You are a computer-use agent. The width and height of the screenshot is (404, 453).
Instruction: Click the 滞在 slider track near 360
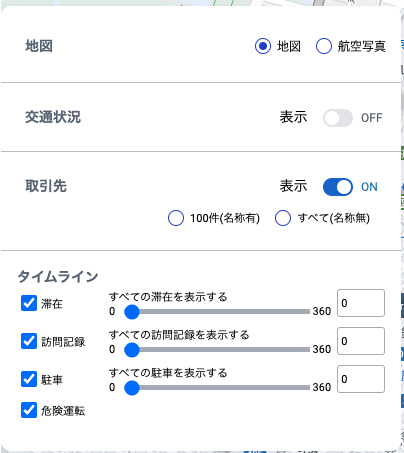[x=305, y=312]
